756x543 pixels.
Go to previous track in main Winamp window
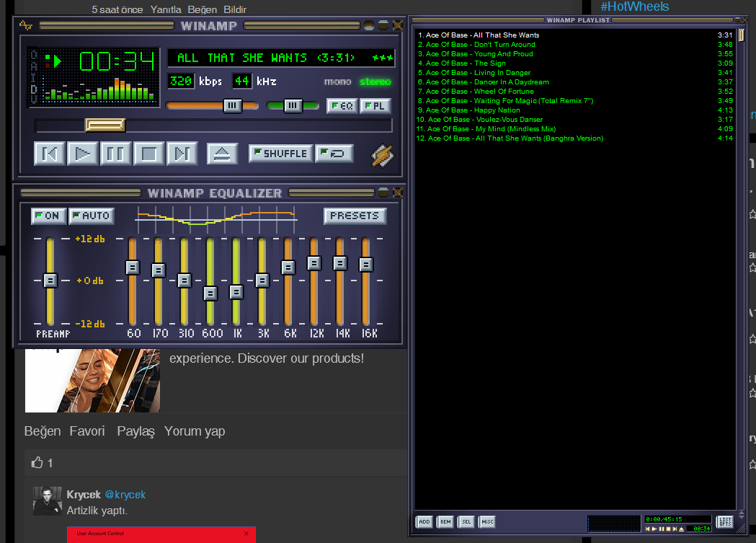[x=50, y=154]
